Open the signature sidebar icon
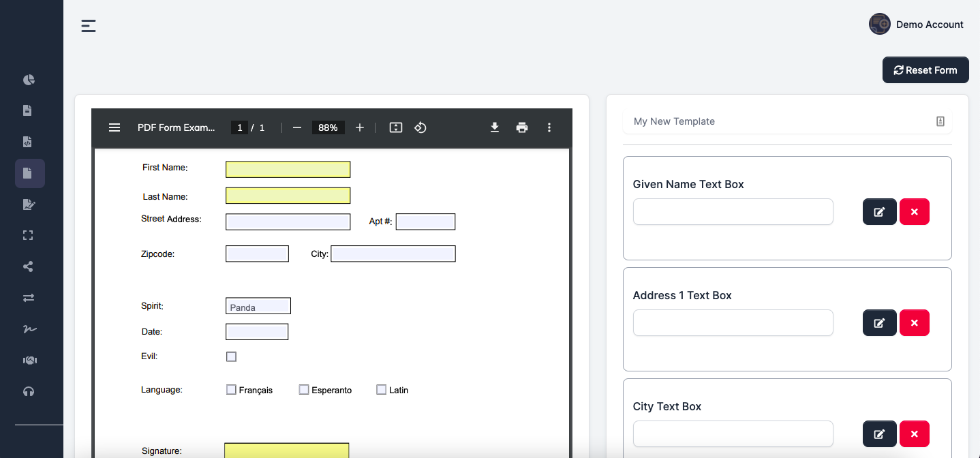The height and width of the screenshot is (458, 980). (x=29, y=329)
